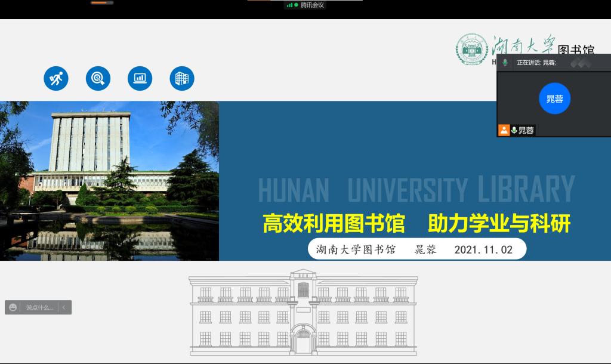Click the orange progress bar at top left
The height and width of the screenshot is (364, 611).
point(101,2)
